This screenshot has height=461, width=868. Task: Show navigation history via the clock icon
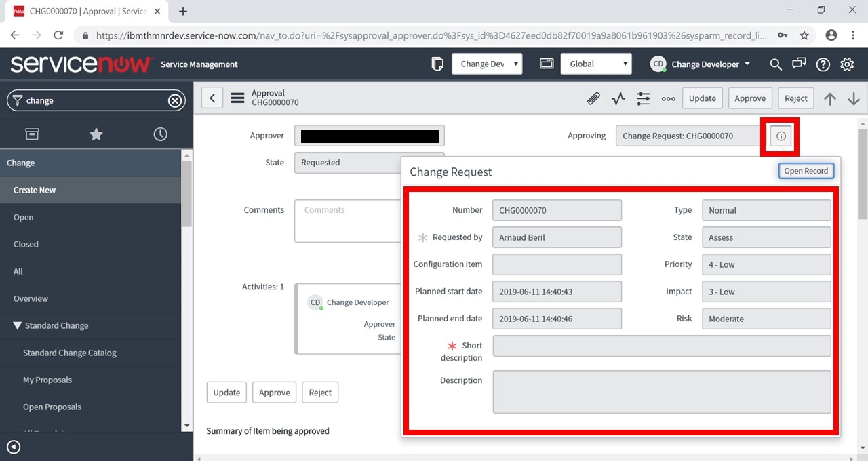[x=160, y=134]
